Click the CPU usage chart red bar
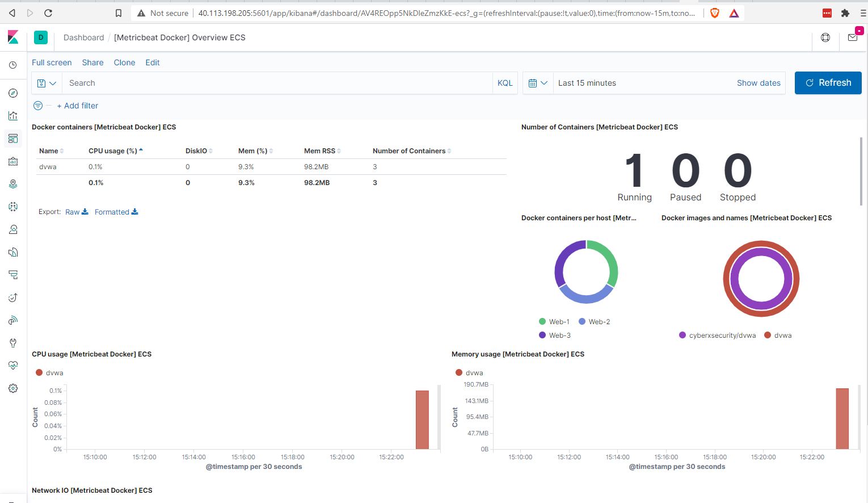The width and height of the screenshot is (868, 503). click(422, 420)
